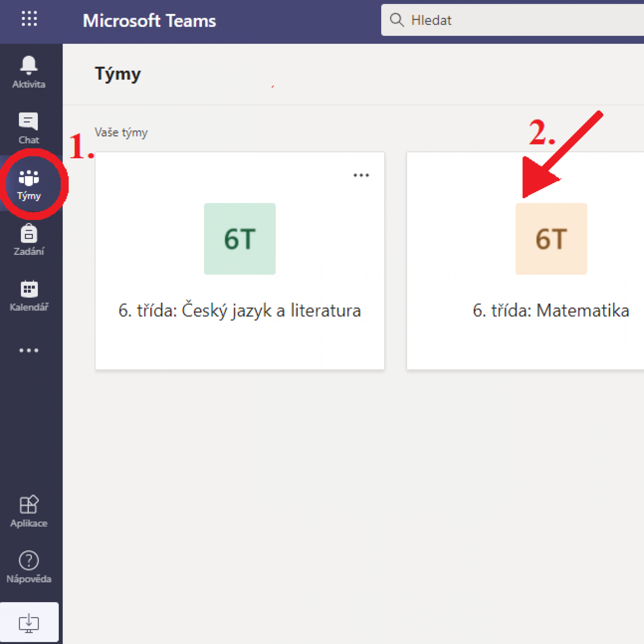Click the search magnifier icon
This screenshot has width=644, height=644.
(396, 20)
